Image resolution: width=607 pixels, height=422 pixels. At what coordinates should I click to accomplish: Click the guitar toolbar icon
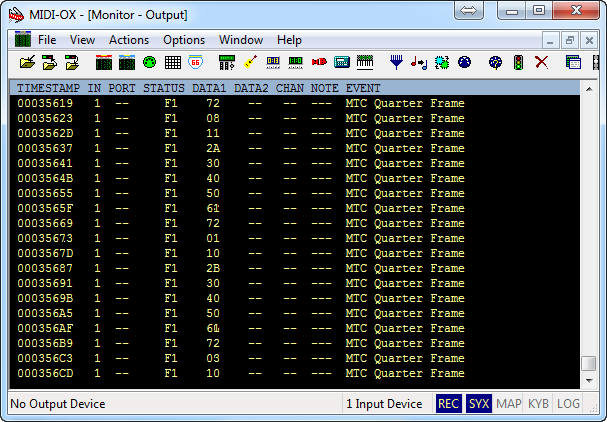(249, 62)
